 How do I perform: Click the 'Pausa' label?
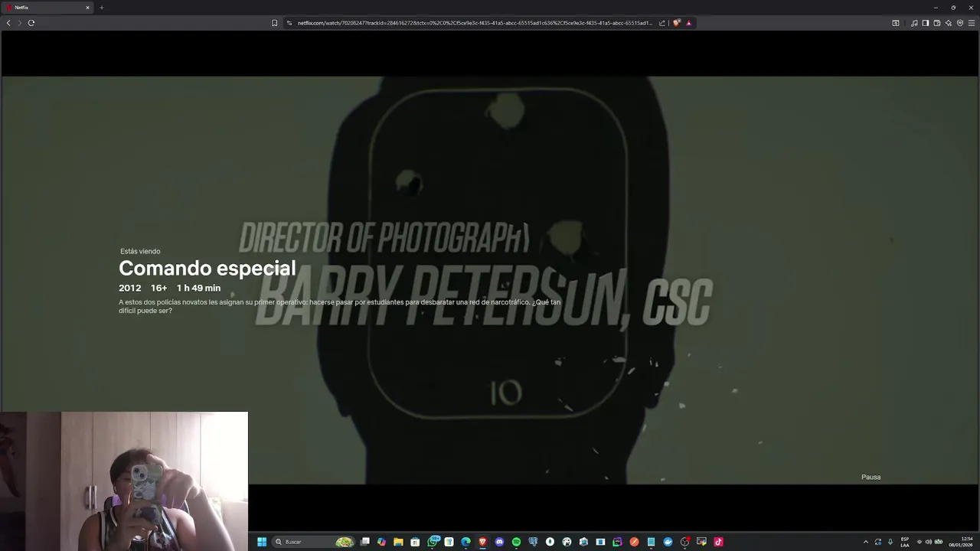[x=871, y=477]
